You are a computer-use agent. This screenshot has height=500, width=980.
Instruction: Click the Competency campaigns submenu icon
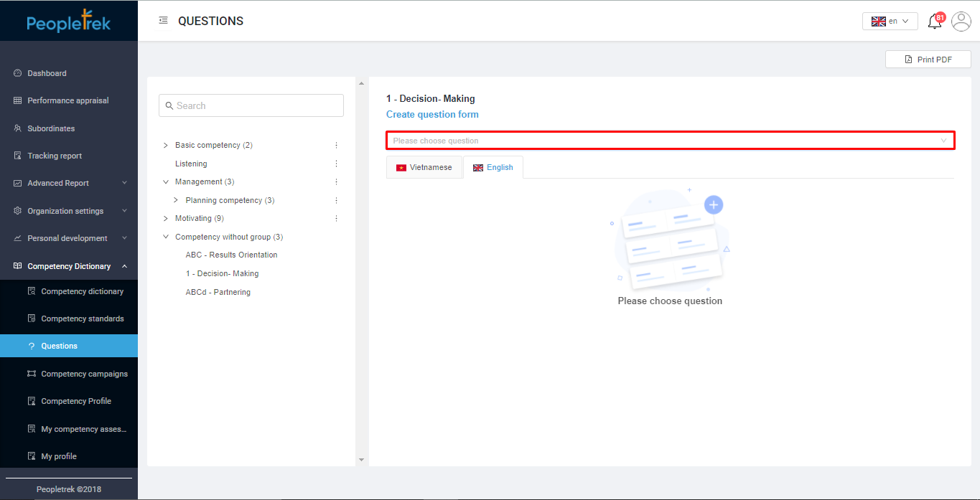coord(32,374)
